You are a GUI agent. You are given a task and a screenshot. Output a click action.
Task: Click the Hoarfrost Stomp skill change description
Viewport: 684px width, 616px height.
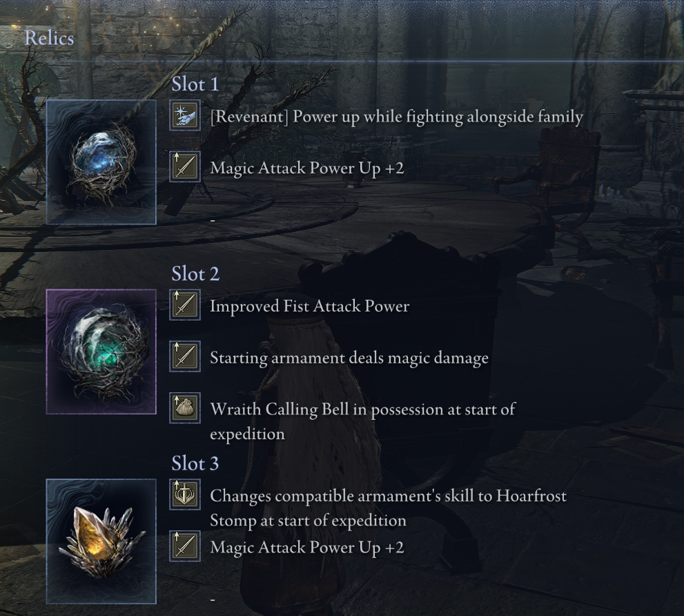388,508
